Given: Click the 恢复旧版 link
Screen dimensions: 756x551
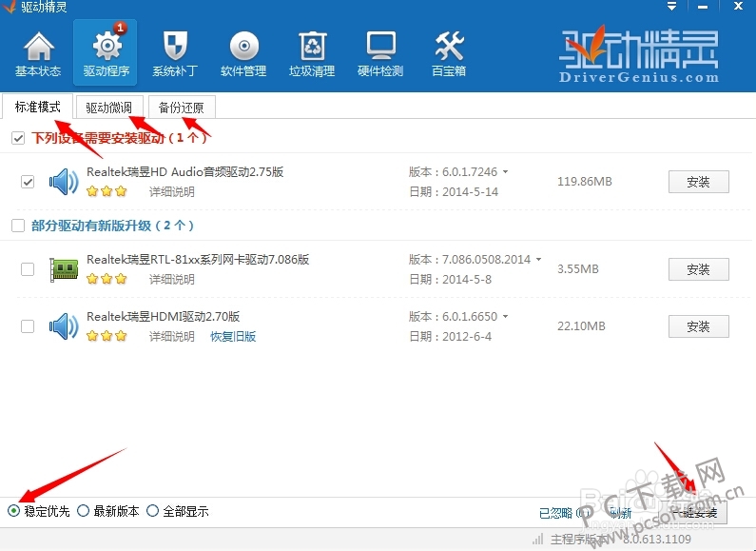Looking at the screenshot, I should click(x=233, y=336).
